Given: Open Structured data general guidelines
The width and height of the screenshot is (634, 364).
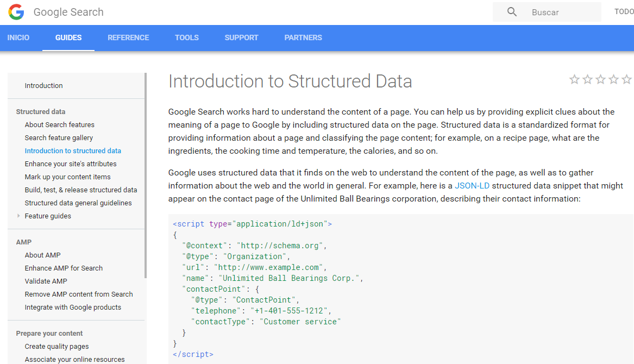Looking at the screenshot, I should pos(78,203).
